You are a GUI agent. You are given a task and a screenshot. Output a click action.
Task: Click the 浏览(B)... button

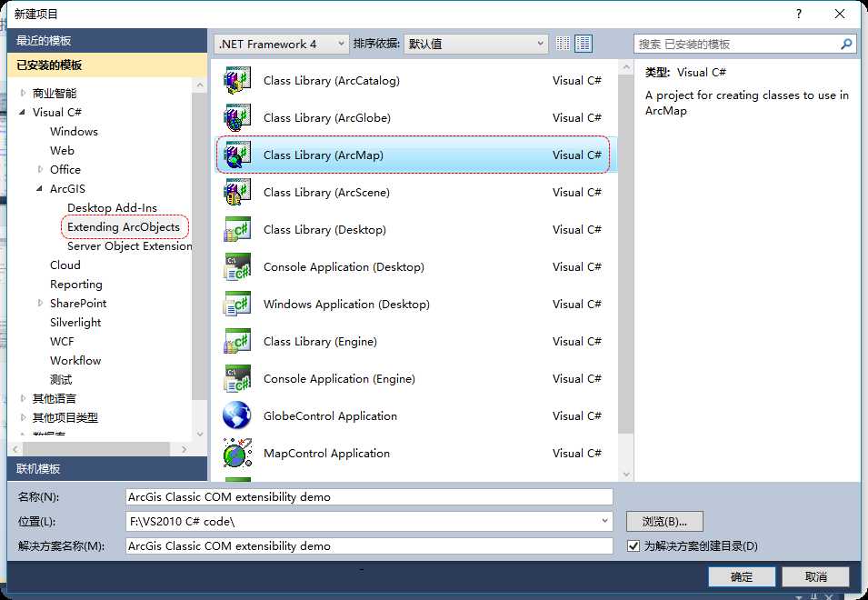coord(664,522)
